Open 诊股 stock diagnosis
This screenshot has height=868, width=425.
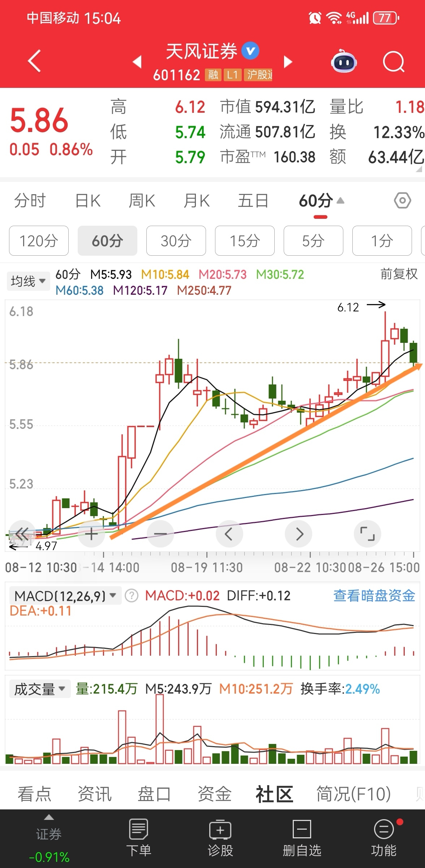point(220,838)
